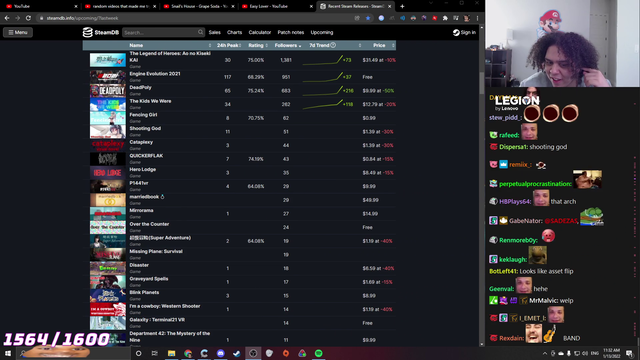Open Shooting God game link
Screen dimensions: 640x360
tap(145, 129)
